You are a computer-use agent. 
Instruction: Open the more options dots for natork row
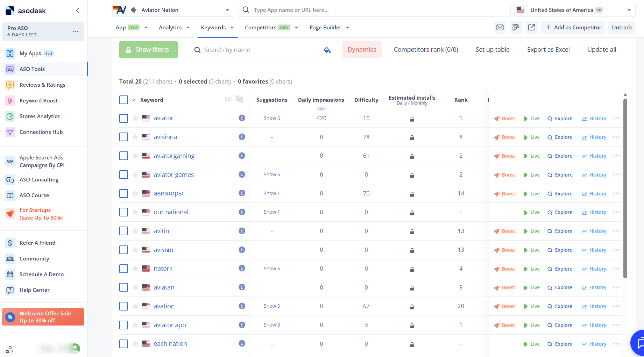(617, 269)
